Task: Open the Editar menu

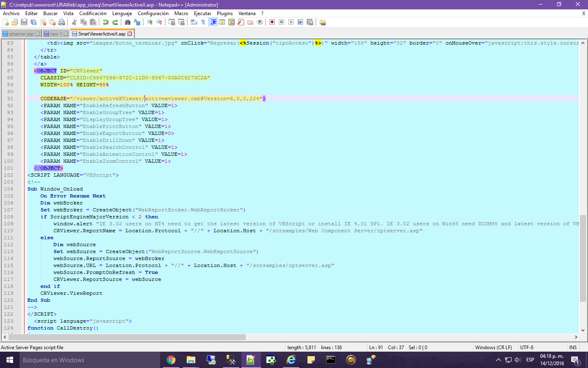Action: (31, 13)
